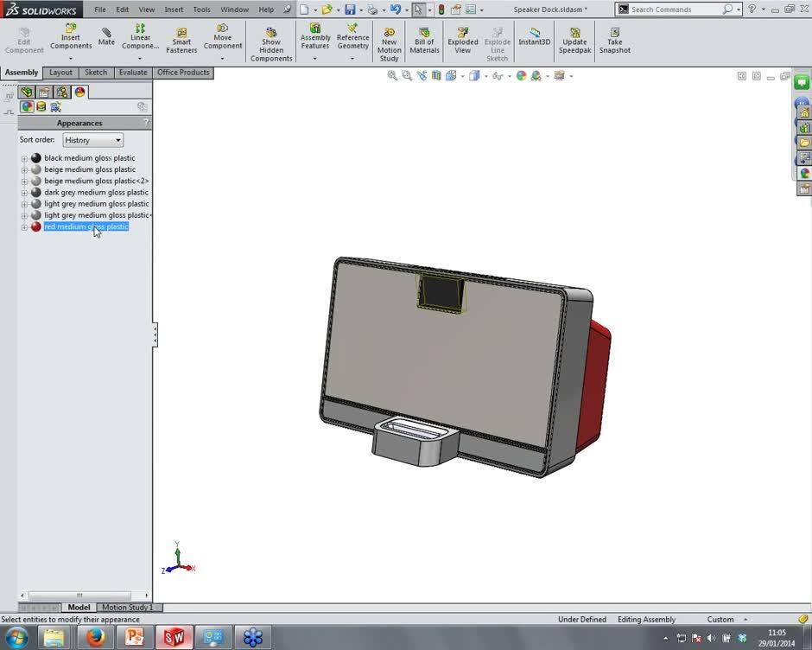Switch to the Motion Study 1 tab
The height and width of the screenshot is (650, 812).
click(x=128, y=607)
